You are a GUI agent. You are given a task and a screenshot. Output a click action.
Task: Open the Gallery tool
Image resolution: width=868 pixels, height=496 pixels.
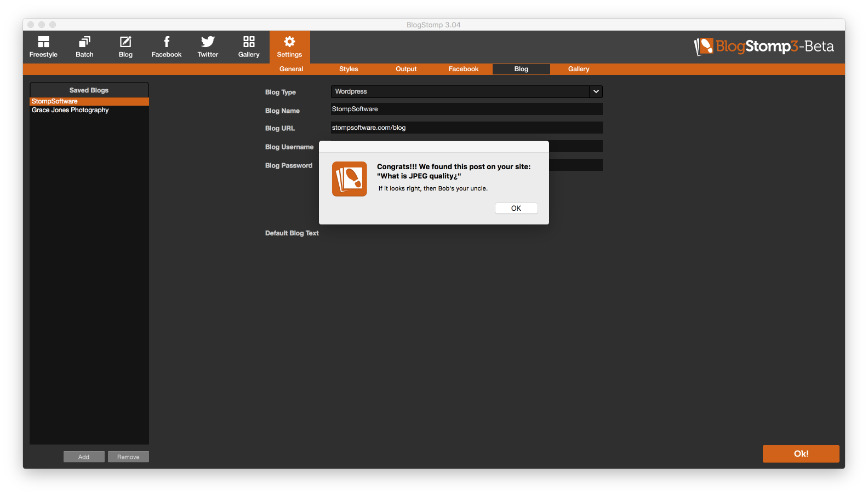click(249, 47)
